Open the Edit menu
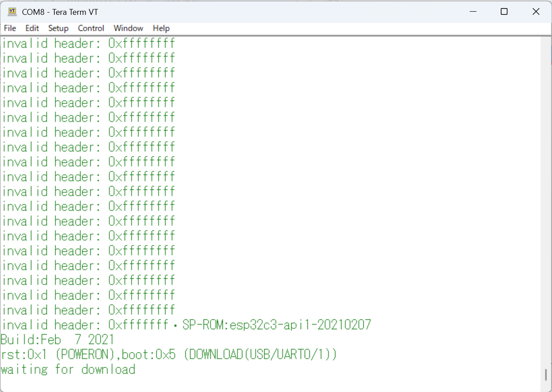The image size is (552, 392). point(32,28)
